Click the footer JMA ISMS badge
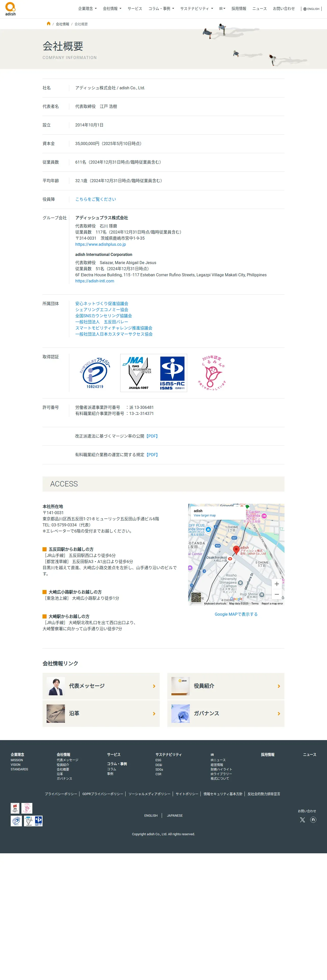 (x=29, y=821)
